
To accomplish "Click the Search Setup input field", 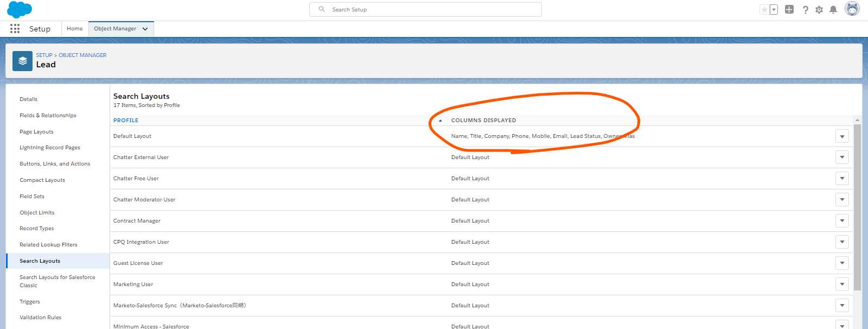I will 425,9.
